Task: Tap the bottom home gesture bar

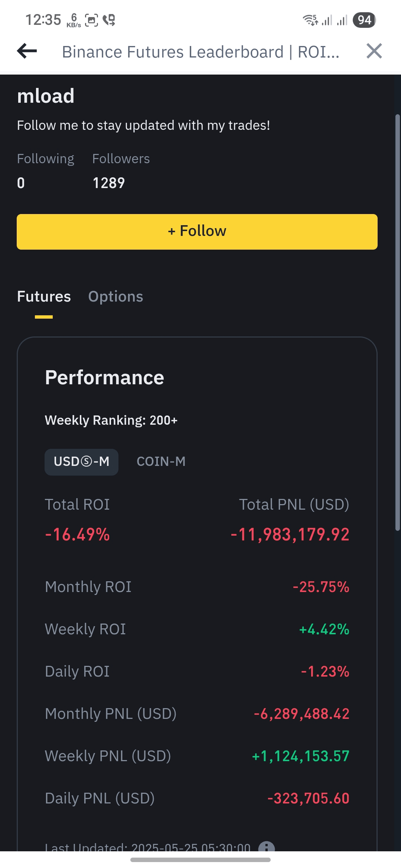Action: (200, 860)
